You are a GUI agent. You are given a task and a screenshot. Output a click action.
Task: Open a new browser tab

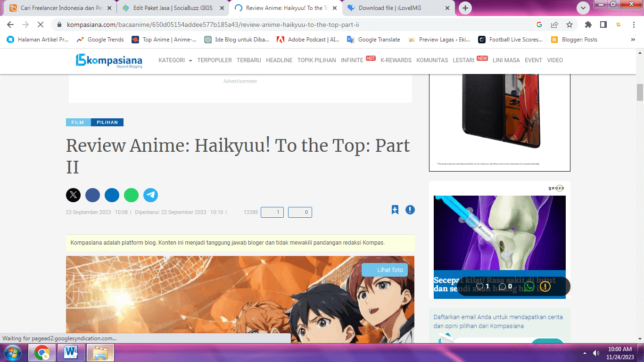[465, 8]
